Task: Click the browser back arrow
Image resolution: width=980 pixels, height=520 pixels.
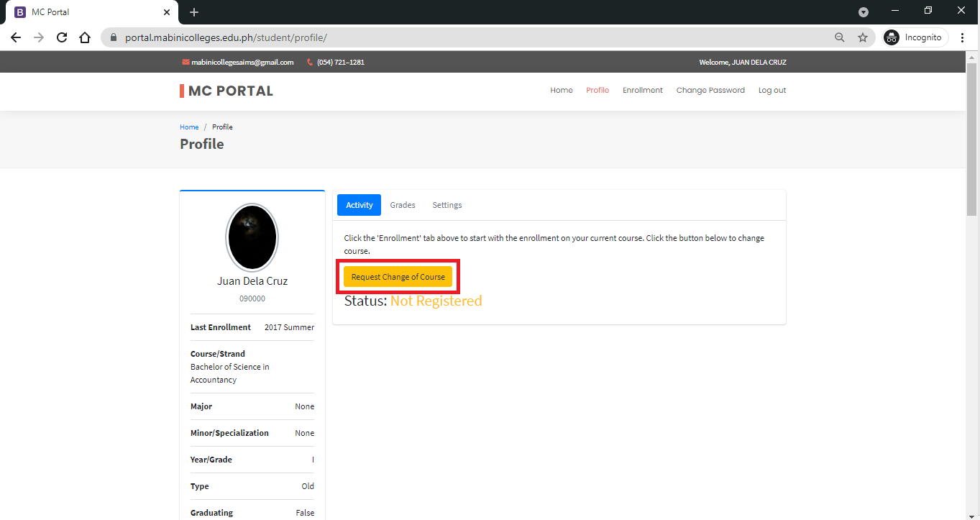Action: click(x=16, y=37)
